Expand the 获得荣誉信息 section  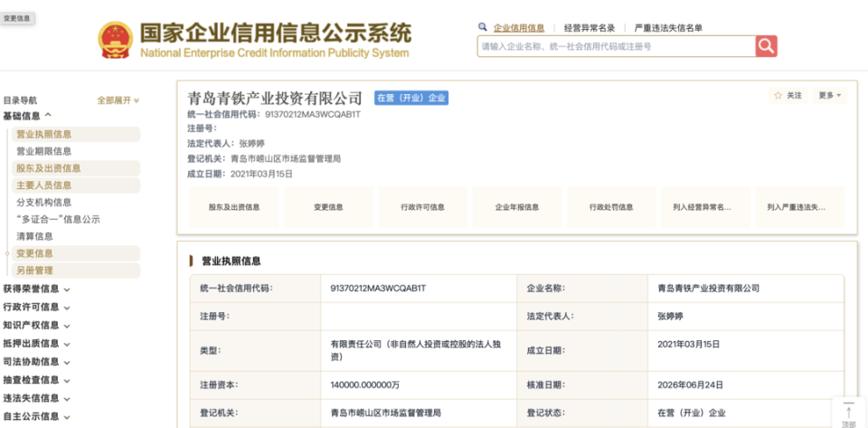click(36, 289)
